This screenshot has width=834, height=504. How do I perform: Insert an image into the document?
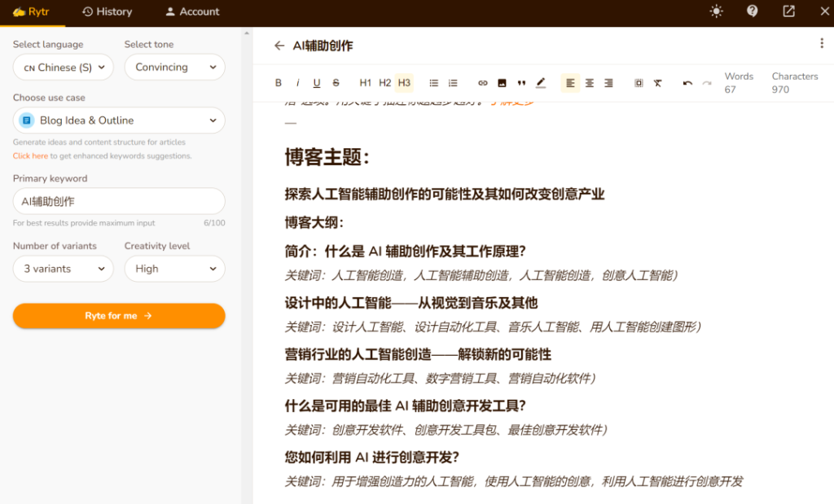point(503,82)
